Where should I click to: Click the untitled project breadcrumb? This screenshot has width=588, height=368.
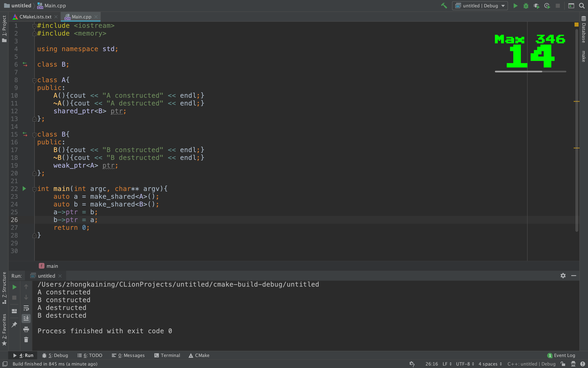coord(18,6)
